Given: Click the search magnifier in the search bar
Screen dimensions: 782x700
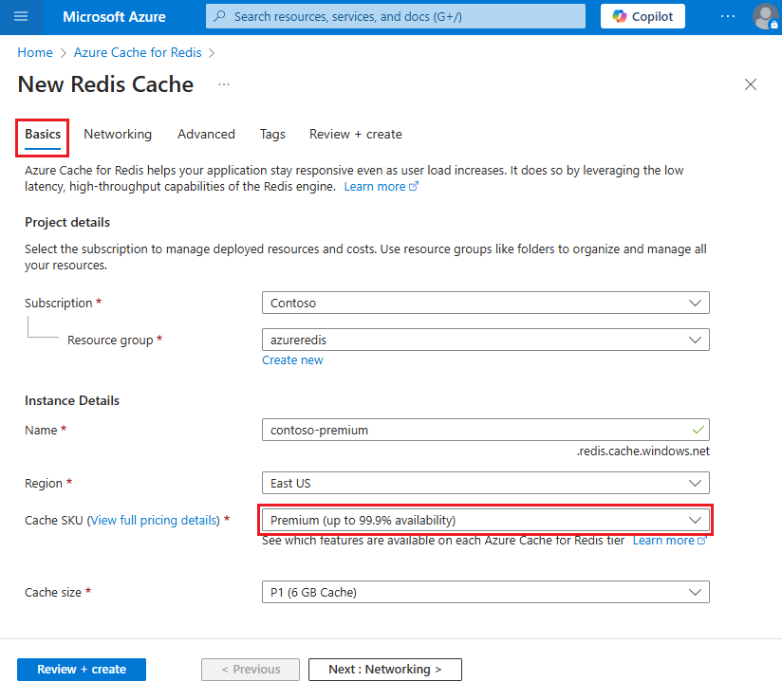Looking at the screenshot, I should point(218,16).
